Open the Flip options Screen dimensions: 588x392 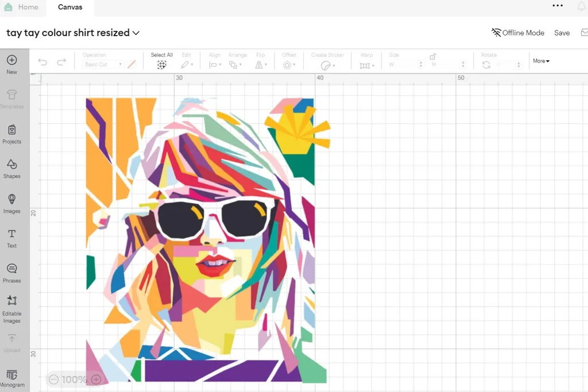(261, 65)
